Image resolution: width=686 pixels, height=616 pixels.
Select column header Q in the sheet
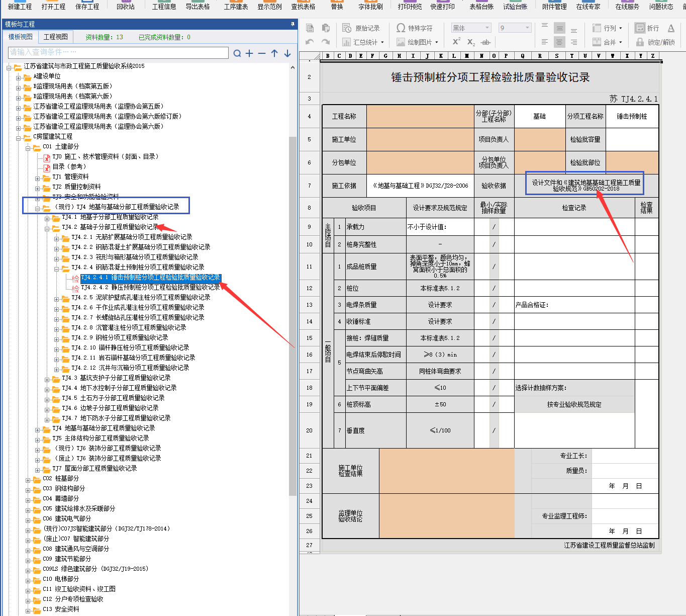[523, 56]
